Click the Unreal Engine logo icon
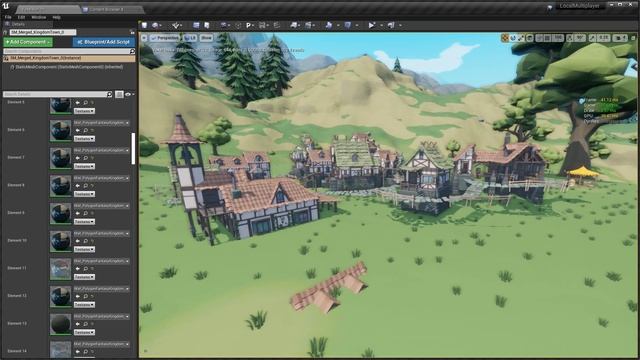This screenshot has width=640, height=360. pyautogui.click(x=5, y=6)
